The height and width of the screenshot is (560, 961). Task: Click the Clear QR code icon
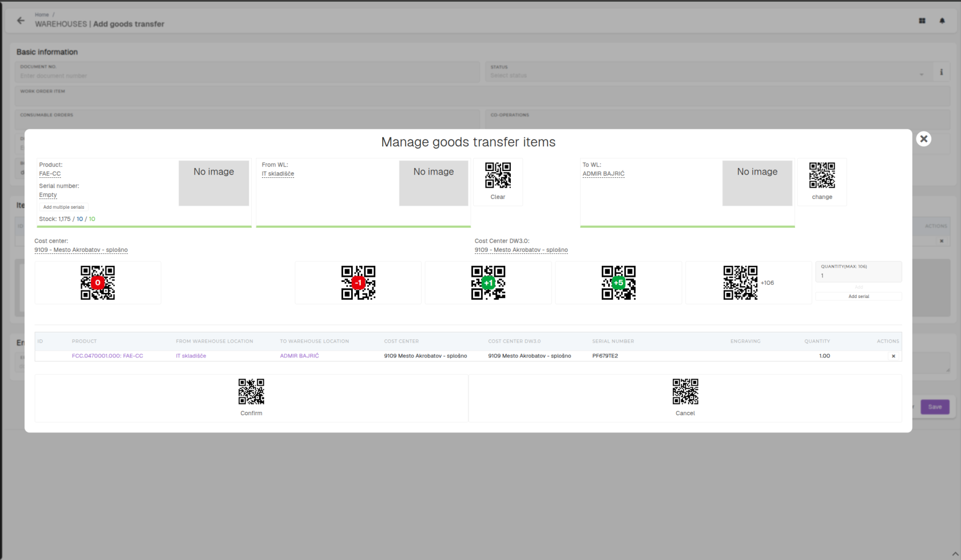(498, 176)
